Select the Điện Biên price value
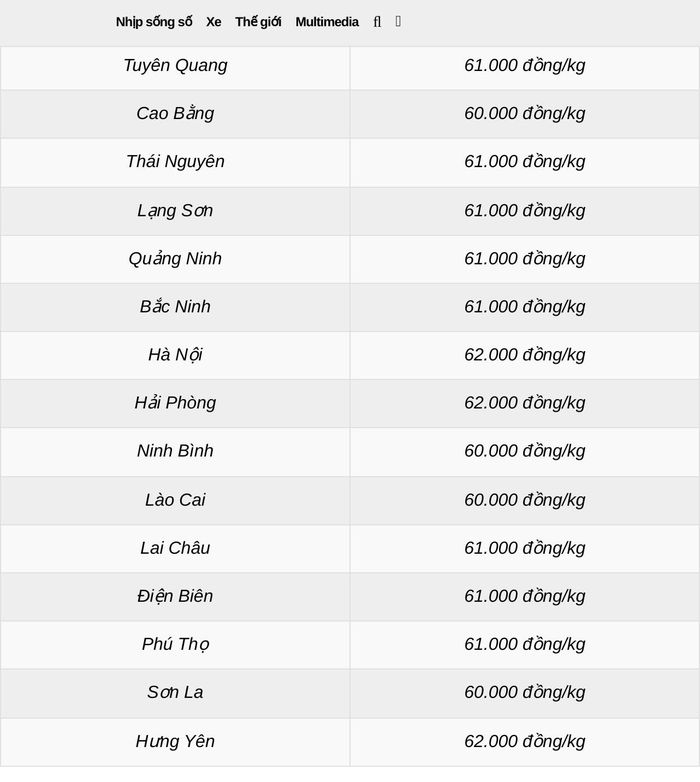The height and width of the screenshot is (782, 700). coord(525,596)
